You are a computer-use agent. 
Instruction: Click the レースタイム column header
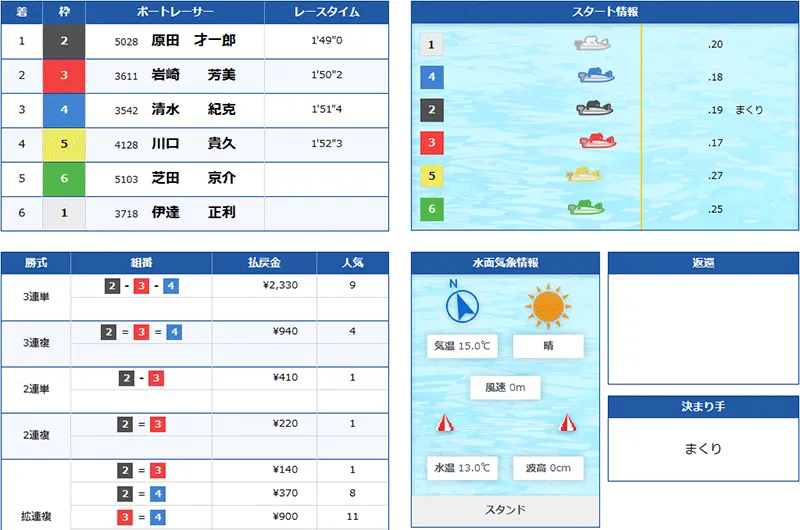[x=327, y=12]
